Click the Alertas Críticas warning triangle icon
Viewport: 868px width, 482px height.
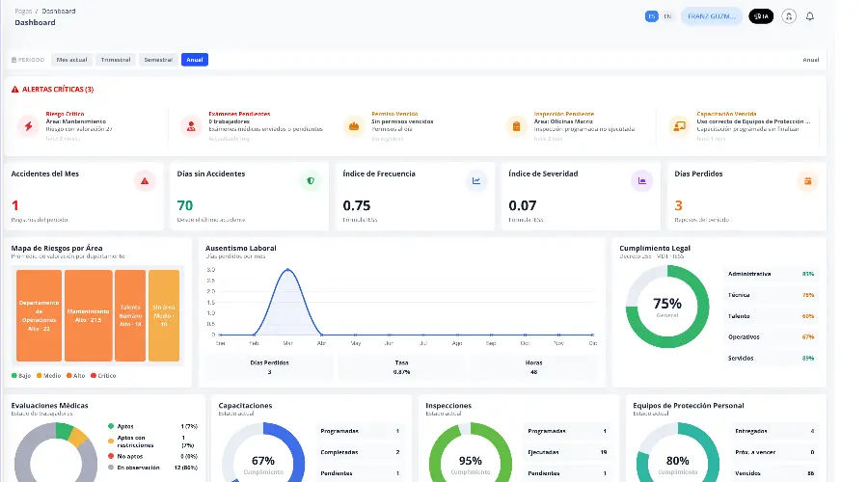click(x=14, y=89)
